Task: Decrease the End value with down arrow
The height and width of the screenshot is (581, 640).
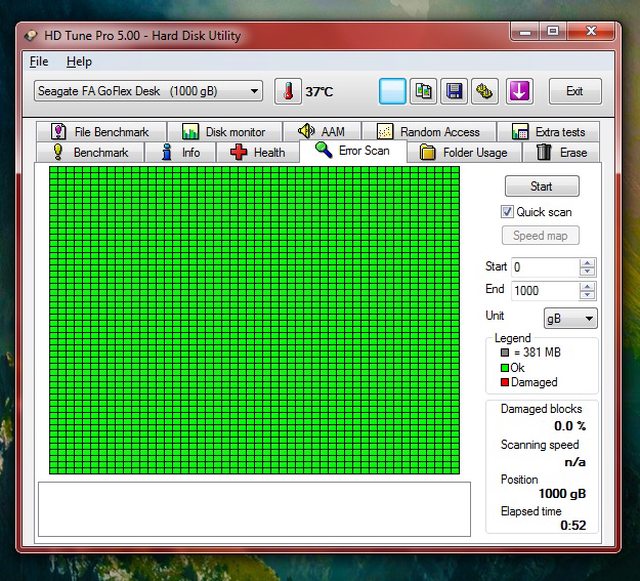Action: point(587,295)
